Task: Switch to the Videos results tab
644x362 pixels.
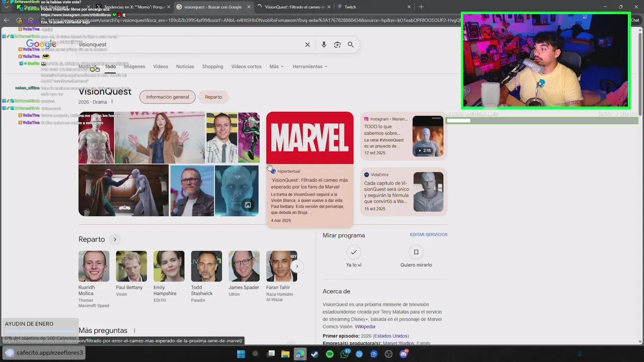Action: [160, 66]
